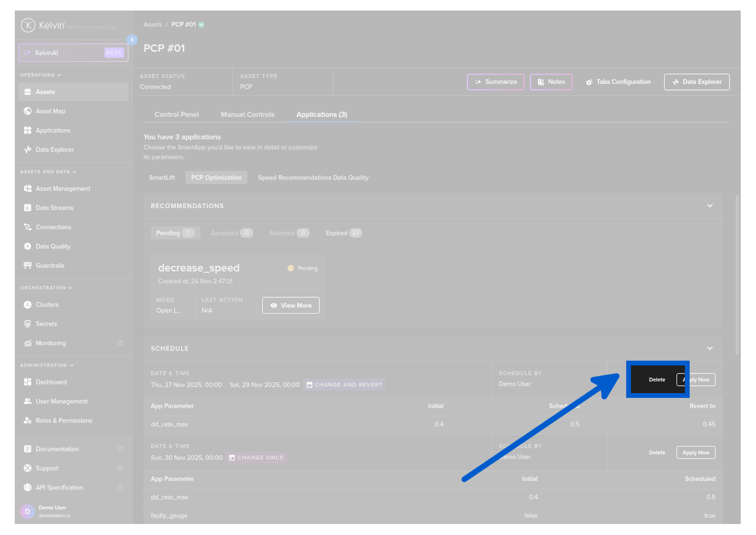Collapse the sidebar with the arrow button
Viewport: 756px width, 535px height.
tap(132, 40)
